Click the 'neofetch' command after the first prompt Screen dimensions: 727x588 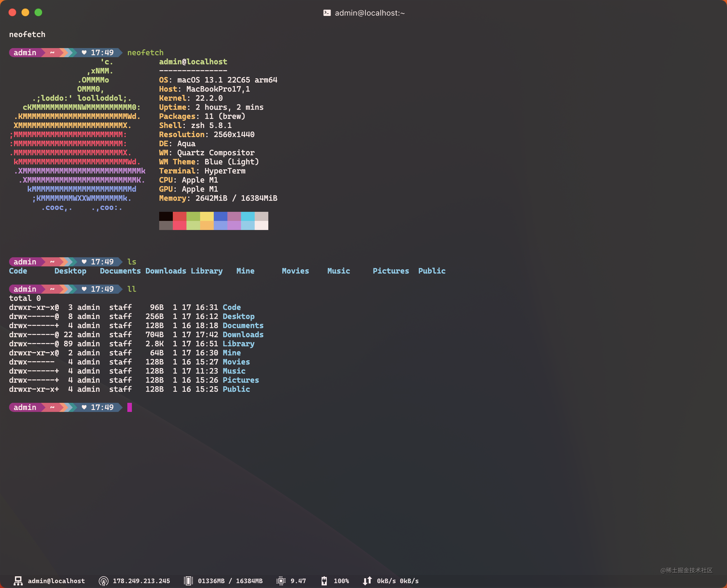146,53
